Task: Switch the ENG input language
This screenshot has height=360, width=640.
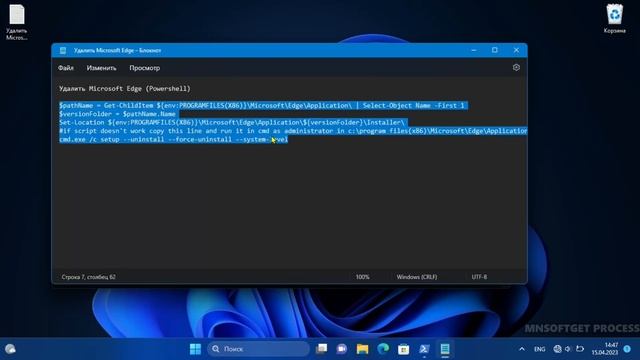Action: click(540, 349)
